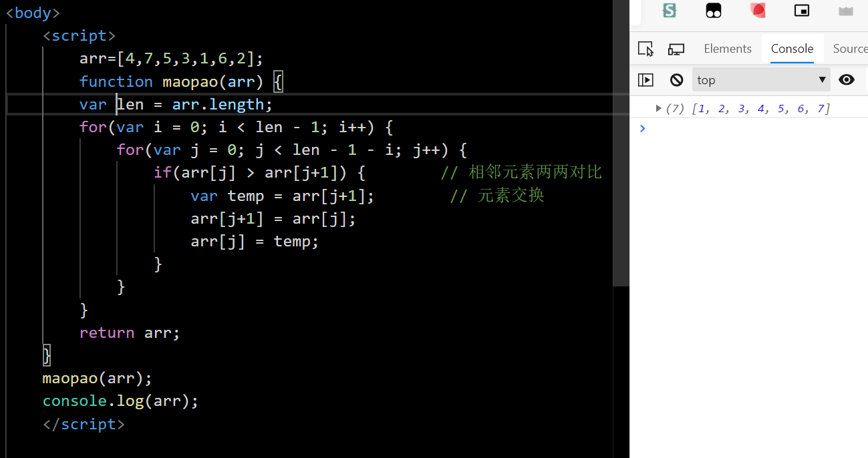Click the return arr; statement
Viewport: 868px width, 458px height.
(130, 332)
